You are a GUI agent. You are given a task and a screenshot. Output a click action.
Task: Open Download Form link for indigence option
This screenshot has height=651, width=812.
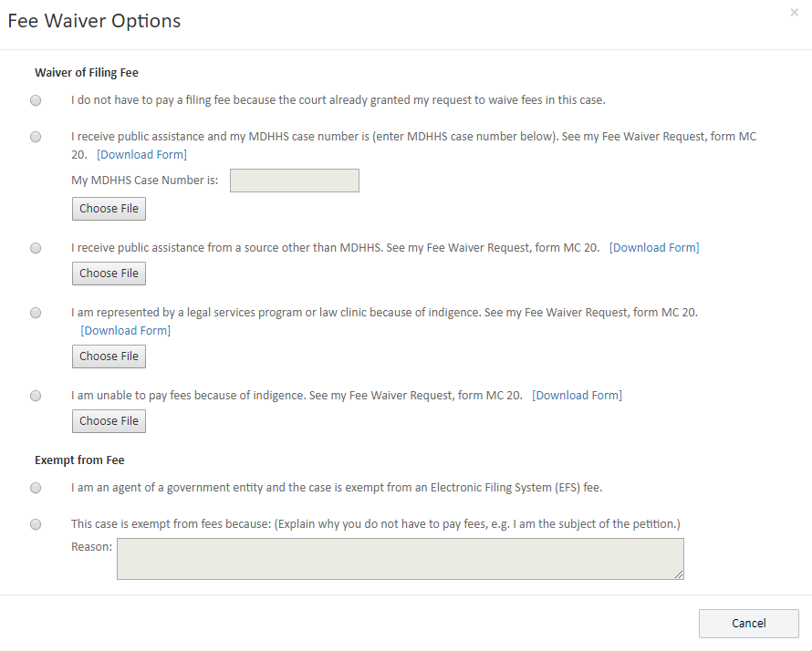[x=577, y=396]
